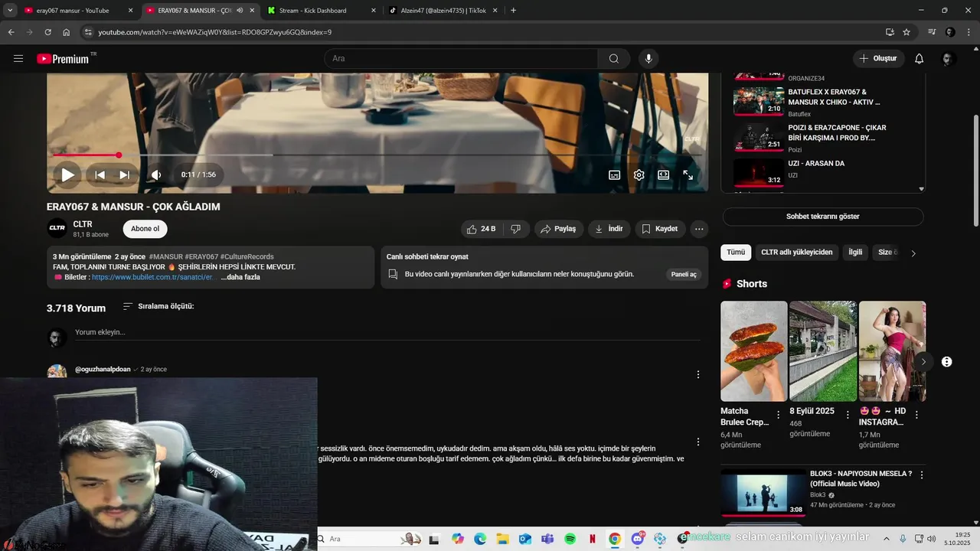Open Matcha Brulee short options menu
Image resolution: width=980 pixels, height=551 pixels.
pos(779,415)
